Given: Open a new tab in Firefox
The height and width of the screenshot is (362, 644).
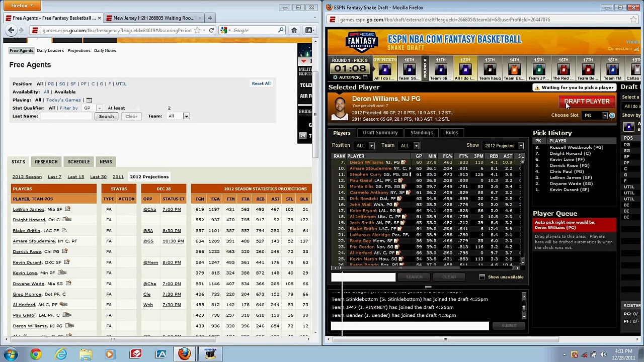Looking at the screenshot, I should click(210, 18).
